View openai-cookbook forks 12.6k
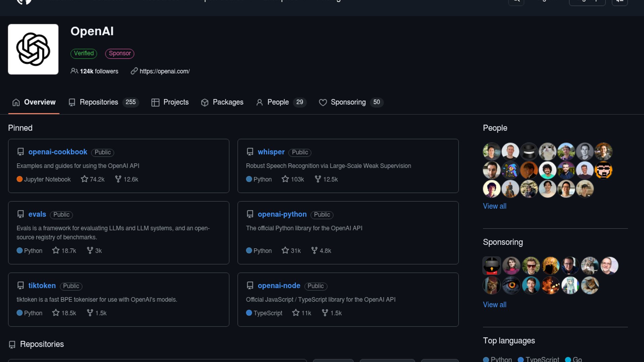Image resolution: width=644 pixels, height=362 pixels. [x=126, y=179]
